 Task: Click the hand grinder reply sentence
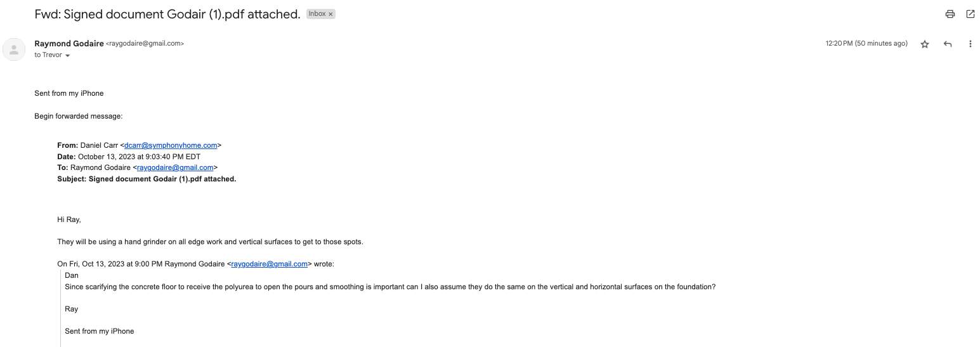[x=210, y=242]
